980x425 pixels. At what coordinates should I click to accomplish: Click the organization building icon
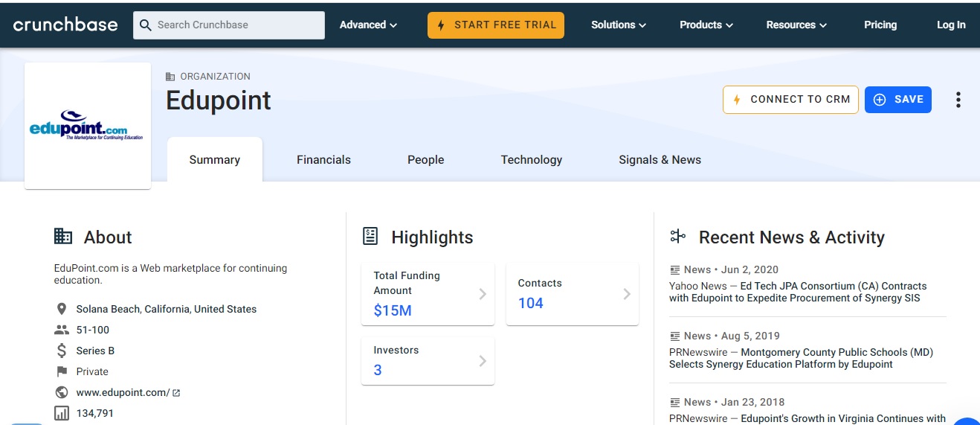coord(170,77)
